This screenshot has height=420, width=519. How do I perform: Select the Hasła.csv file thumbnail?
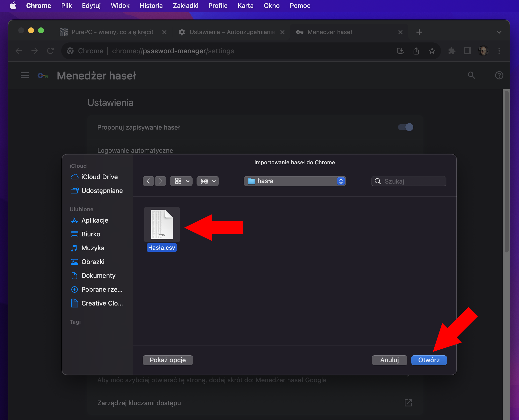point(162,224)
